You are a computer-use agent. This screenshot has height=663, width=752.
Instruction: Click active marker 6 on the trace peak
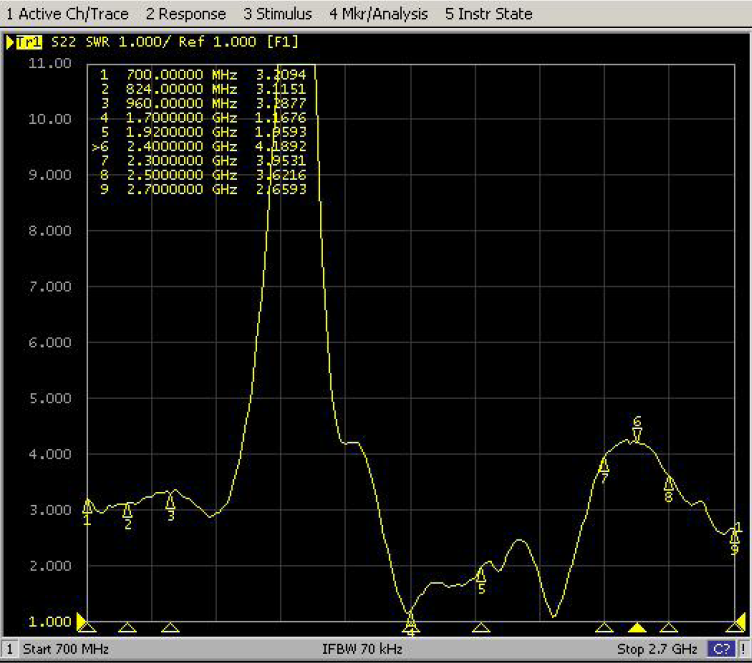[x=637, y=435]
